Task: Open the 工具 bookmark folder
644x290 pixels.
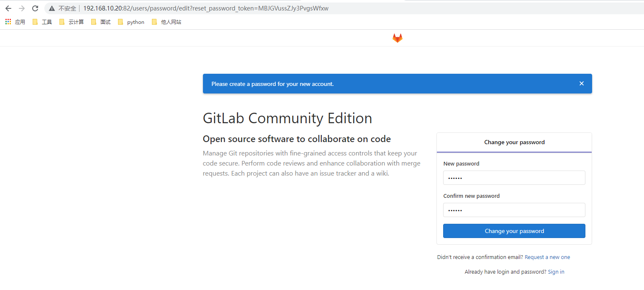Action: pyautogui.click(x=42, y=22)
